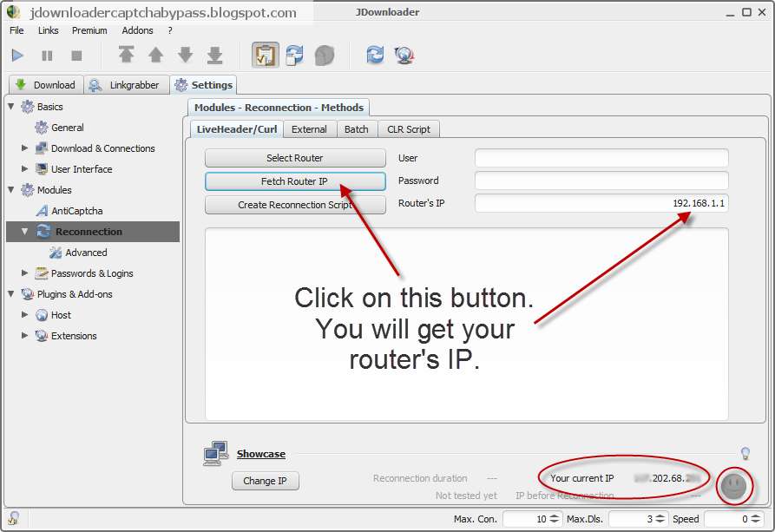Click the Basics gear icon
The image size is (775, 532).
click(x=28, y=107)
